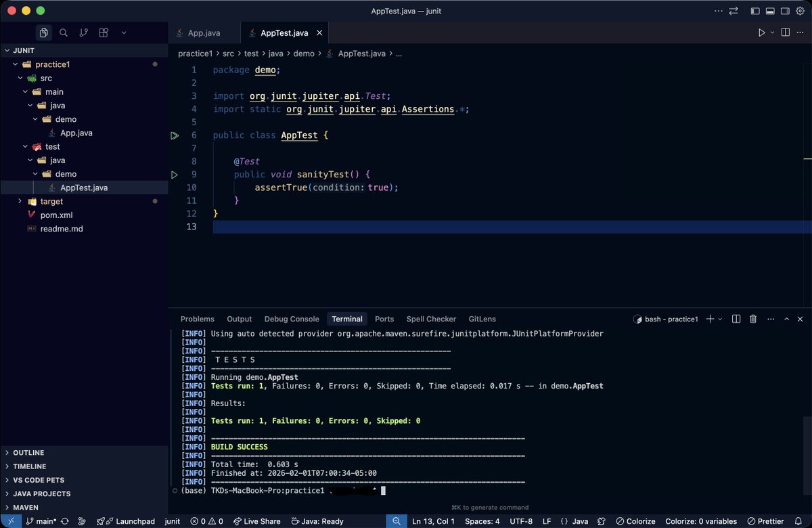The width and height of the screenshot is (812, 528).
Task: Click Prettier in the status bar
Action: (x=765, y=521)
